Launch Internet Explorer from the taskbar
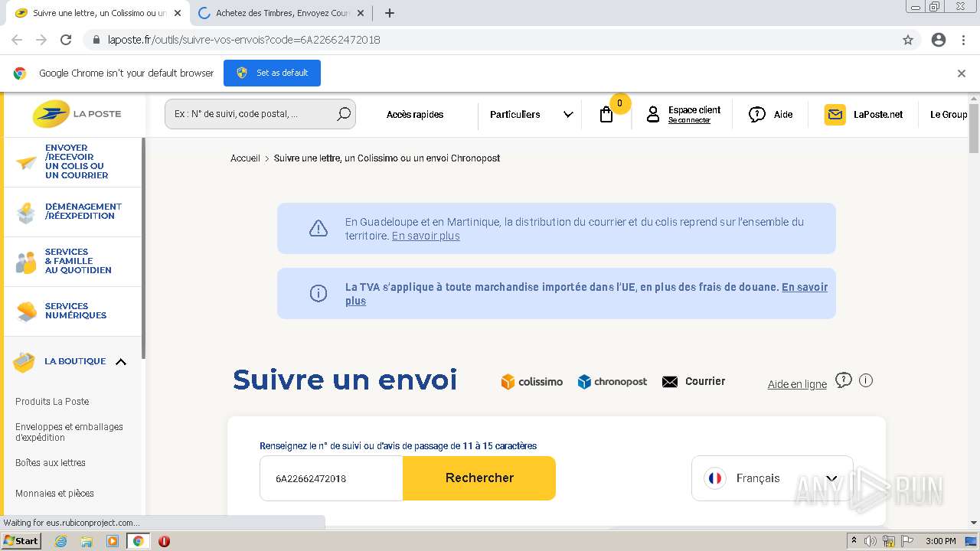 click(x=61, y=541)
